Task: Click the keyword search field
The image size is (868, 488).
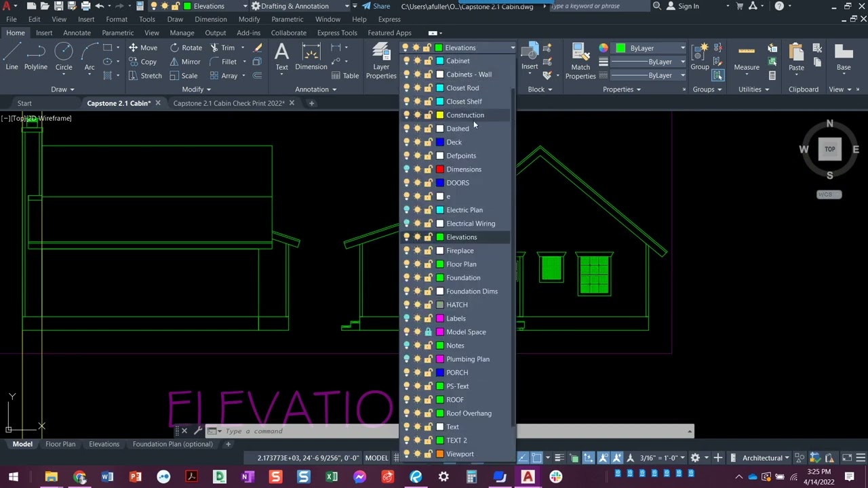Action: 599,6
